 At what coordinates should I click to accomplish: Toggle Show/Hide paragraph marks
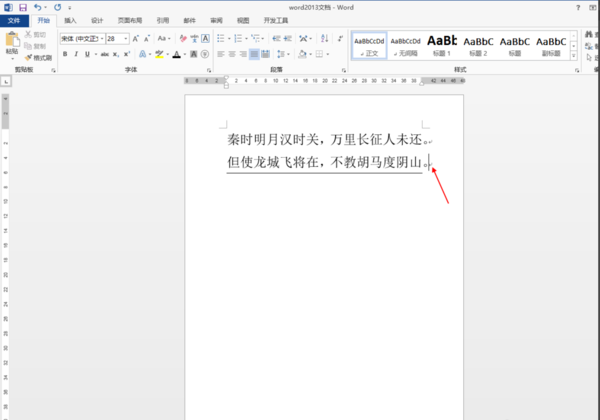coord(340,39)
